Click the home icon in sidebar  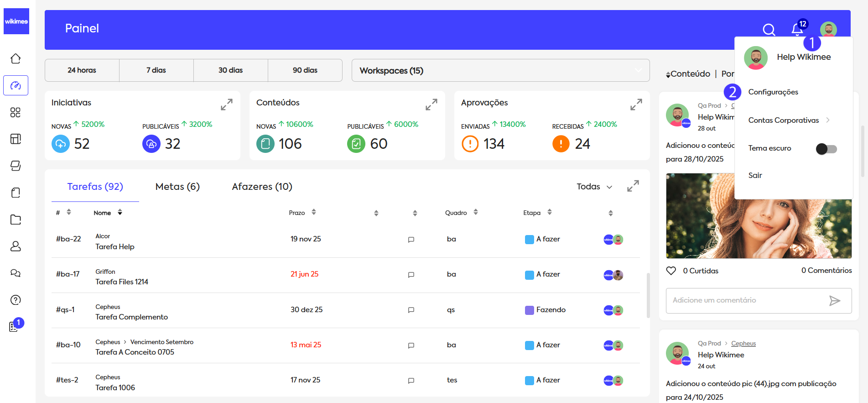pyautogui.click(x=16, y=59)
